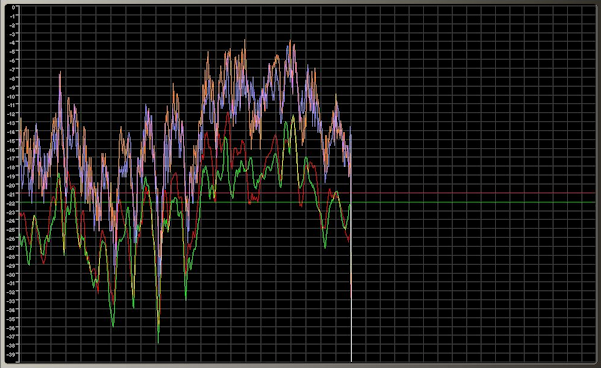Screen dimensions: 601x368
Task: Click the -15 label on the dB scale
Action: pyautogui.click(x=12, y=141)
